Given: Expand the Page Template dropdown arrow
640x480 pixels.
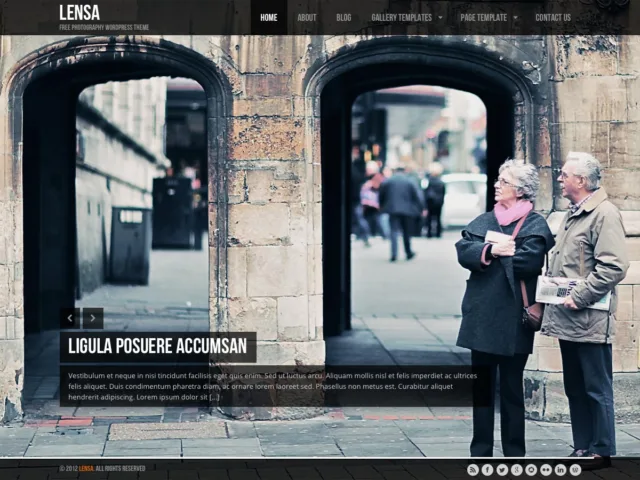Looking at the screenshot, I should (516, 18).
